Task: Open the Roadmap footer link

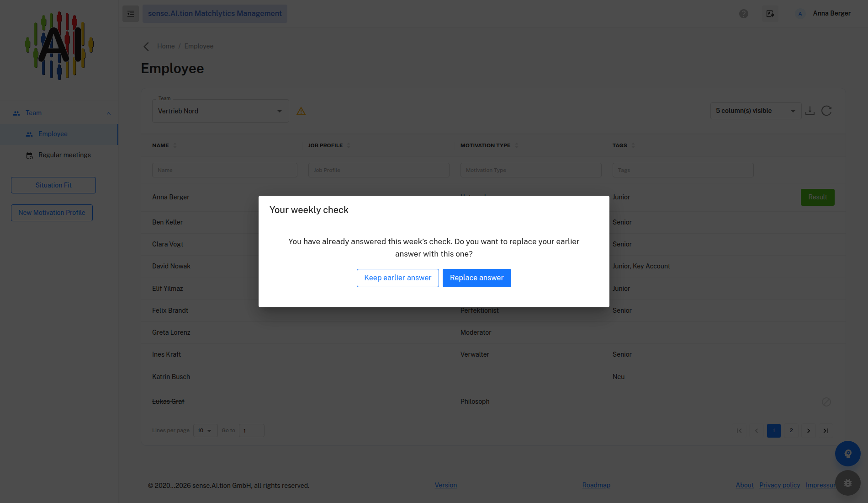Action: tap(596, 485)
